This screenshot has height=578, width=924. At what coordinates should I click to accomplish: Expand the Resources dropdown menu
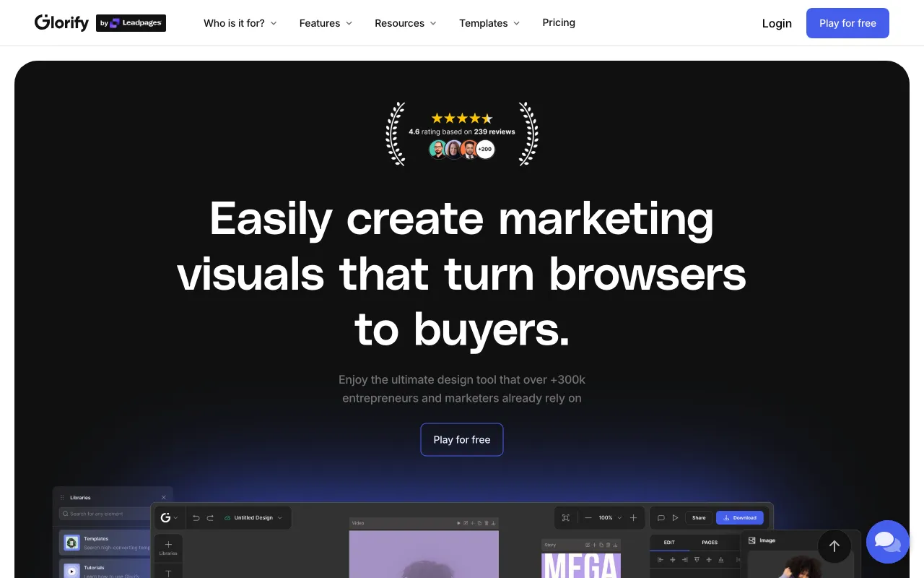[406, 23]
